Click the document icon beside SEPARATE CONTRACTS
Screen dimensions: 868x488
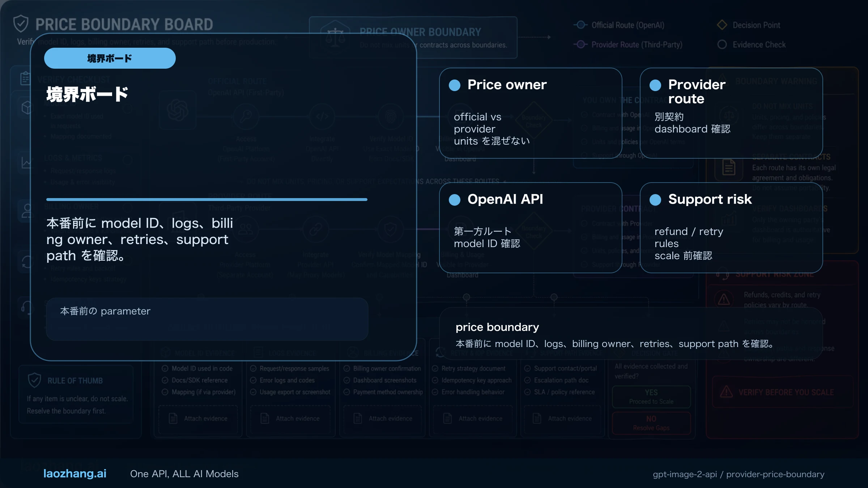[729, 167]
